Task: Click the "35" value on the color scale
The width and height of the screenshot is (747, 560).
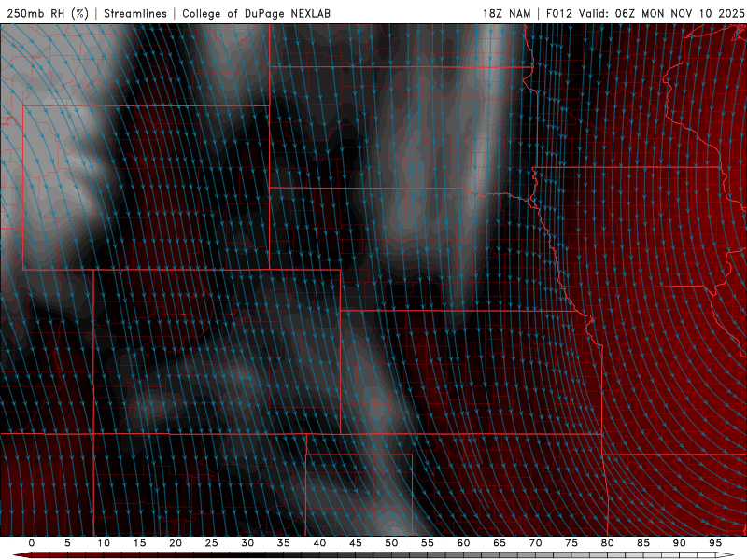Action: [283, 543]
